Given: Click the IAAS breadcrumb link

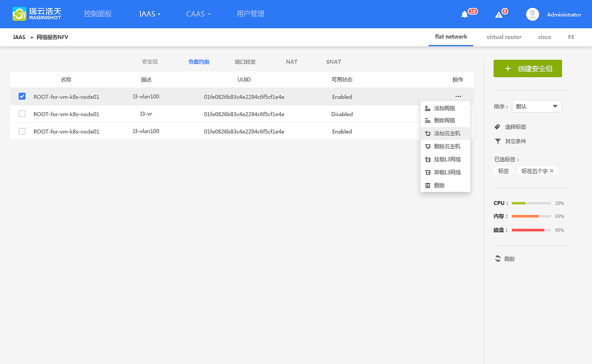Looking at the screenshot, I should pos(19,37).
